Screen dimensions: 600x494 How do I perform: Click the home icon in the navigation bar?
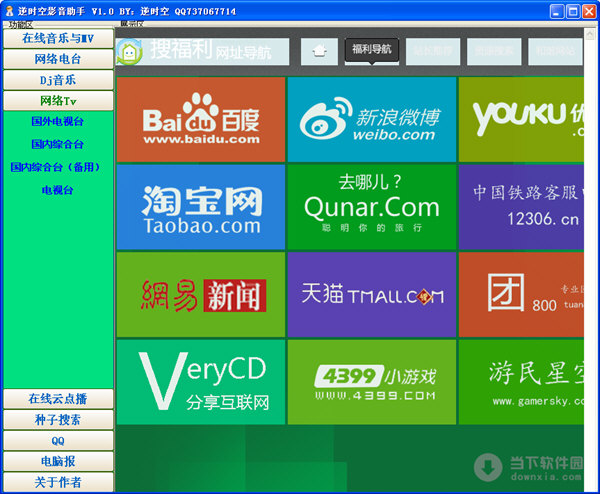pyautogui.click(x=320, y=51)
